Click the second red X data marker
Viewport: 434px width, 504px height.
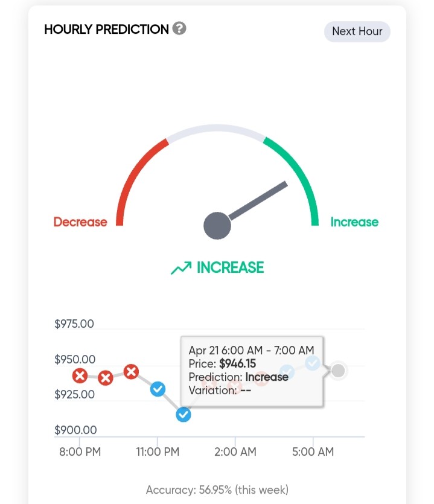[106, 378]
